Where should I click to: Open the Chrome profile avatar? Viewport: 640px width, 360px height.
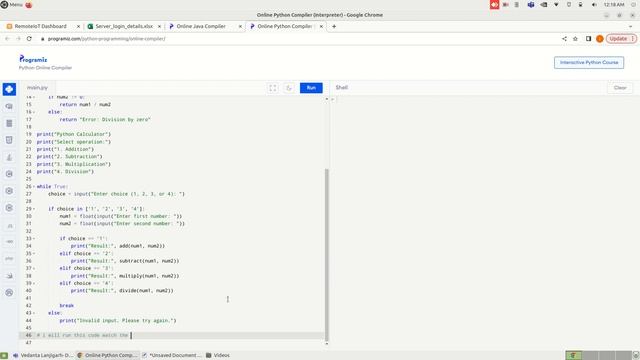click(x=600, y=38)
